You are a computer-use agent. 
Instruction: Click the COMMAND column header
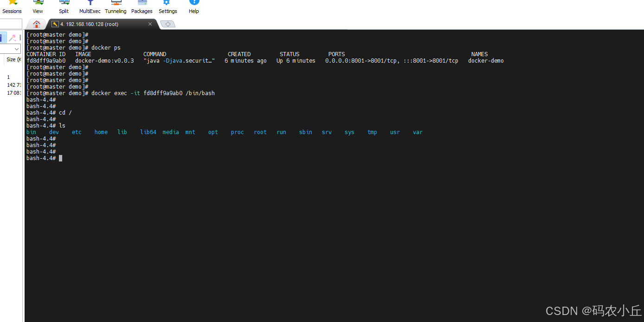click(155, 54)
